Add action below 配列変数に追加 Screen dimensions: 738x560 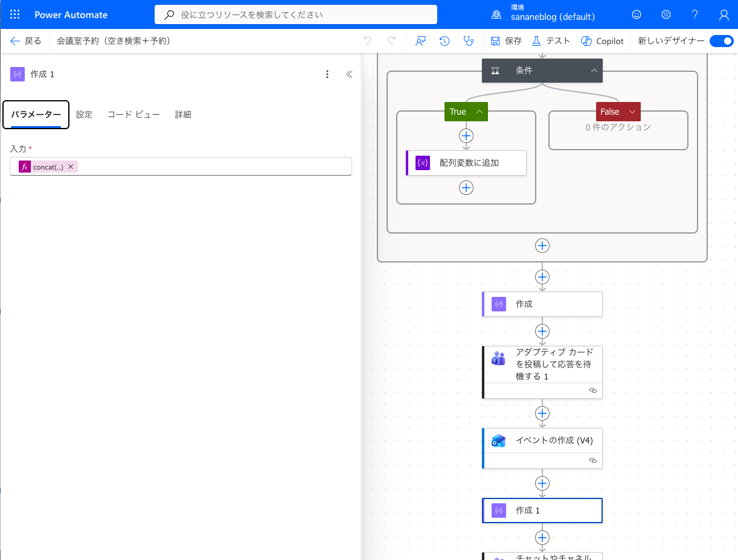click(466, 188)
